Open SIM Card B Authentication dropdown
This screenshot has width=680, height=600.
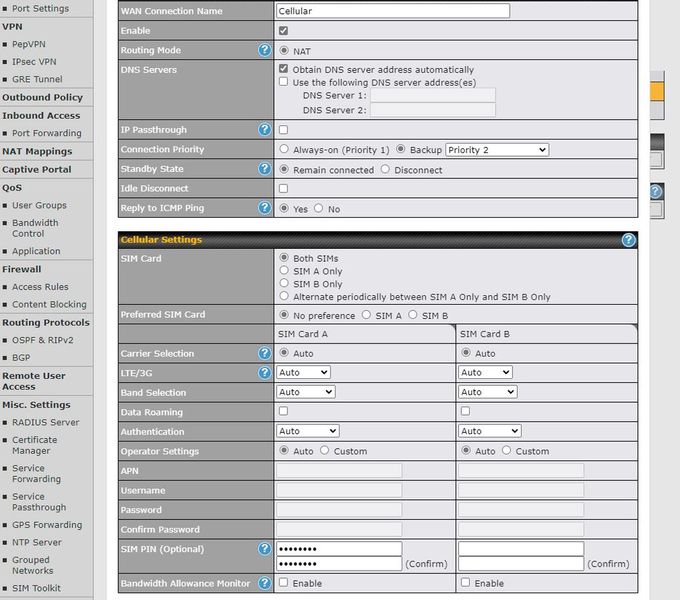489,432
